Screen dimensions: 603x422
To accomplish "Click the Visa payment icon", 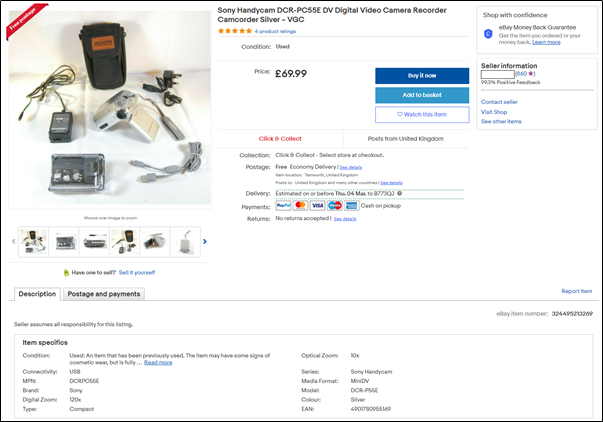I will 318,206.
